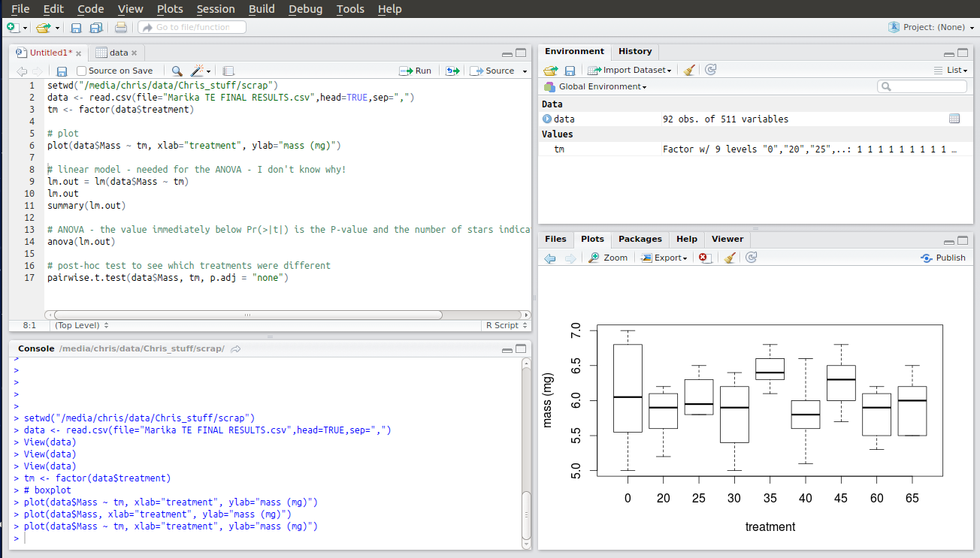
Task: Click the Run button in editor
Action: tap(416, 71)
